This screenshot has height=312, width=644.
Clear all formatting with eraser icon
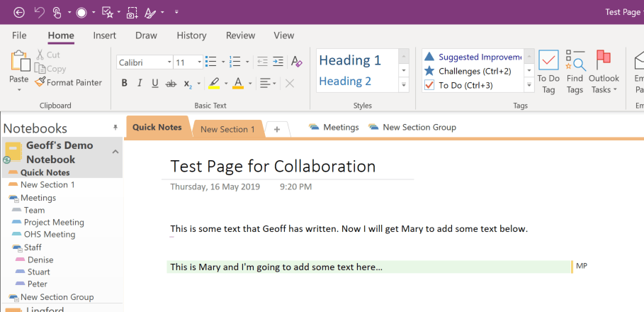(297, 62)
